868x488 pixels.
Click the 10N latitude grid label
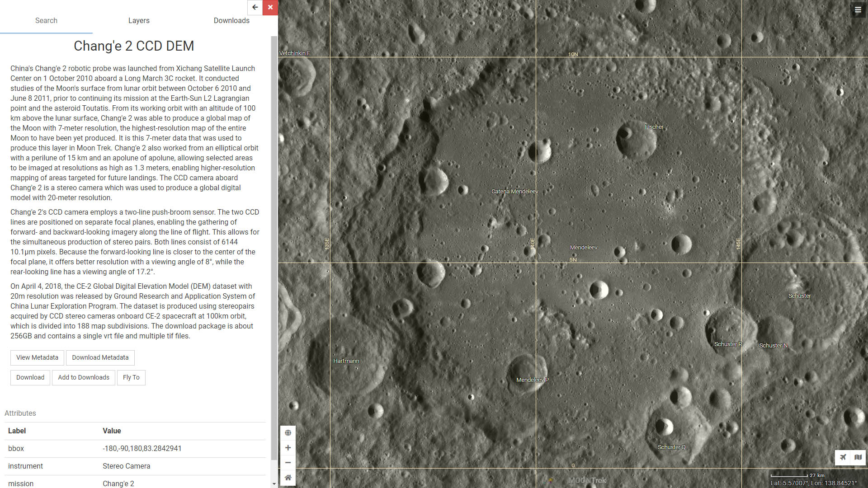pos(573,55)
